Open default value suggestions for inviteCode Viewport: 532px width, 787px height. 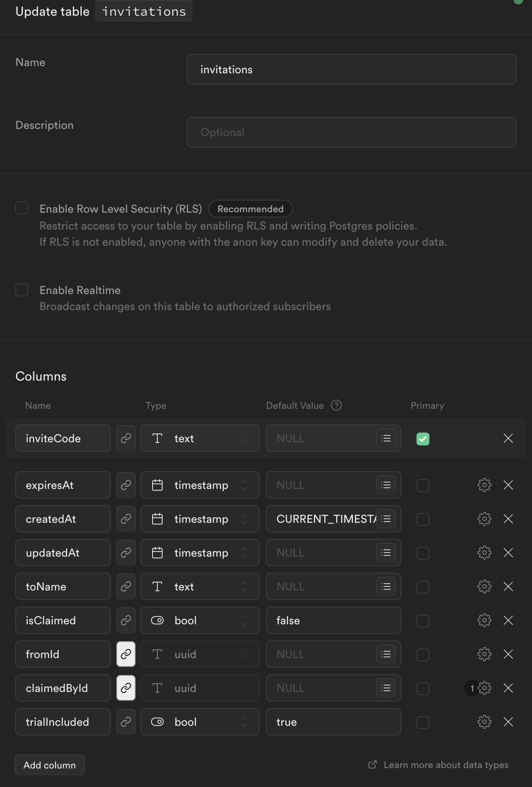click(x=386, y=438)
